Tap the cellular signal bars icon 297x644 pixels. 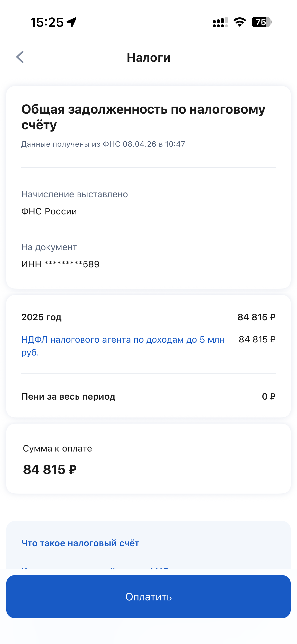click(220, 22)
